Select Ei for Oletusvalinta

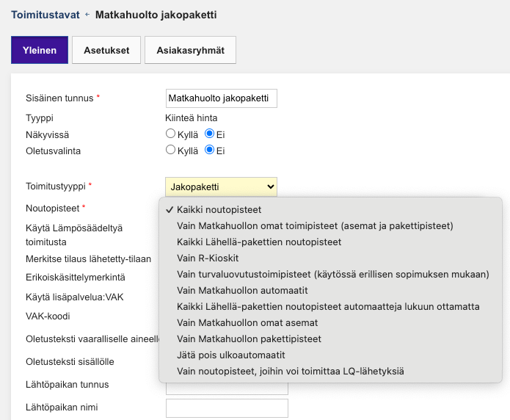click(x=209, y=150)
